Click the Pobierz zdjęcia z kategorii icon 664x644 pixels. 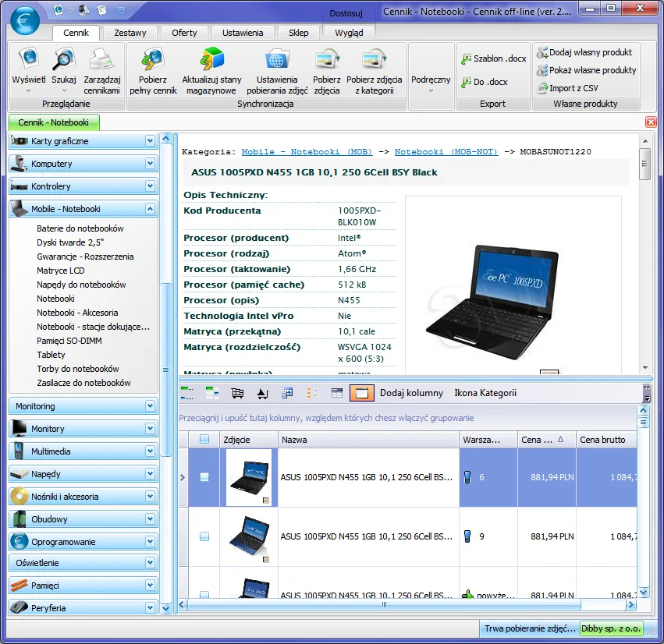coord(375,59)
